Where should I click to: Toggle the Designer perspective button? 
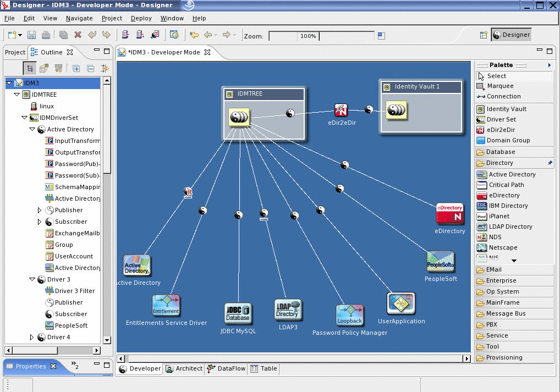point(512,35)
